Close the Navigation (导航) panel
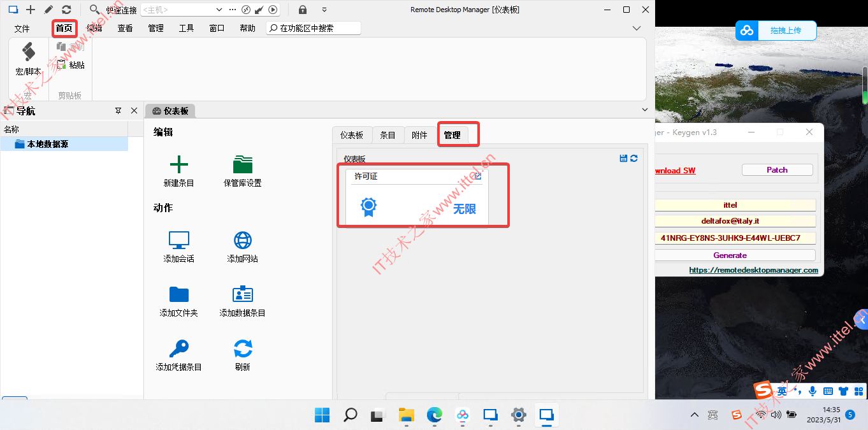Screen dimensions: 868x430 tap(134, 111)
